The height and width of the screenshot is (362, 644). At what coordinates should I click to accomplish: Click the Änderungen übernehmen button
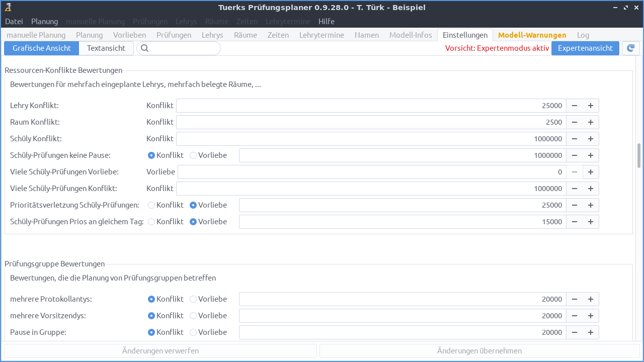(x=479, y=350)
